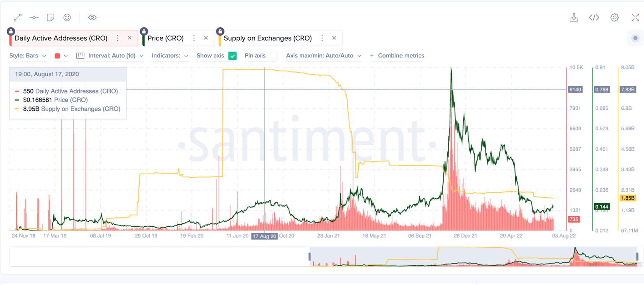Click the 10.5K top axis label
This screenshot has height=285, width=644.
(576, 67)
